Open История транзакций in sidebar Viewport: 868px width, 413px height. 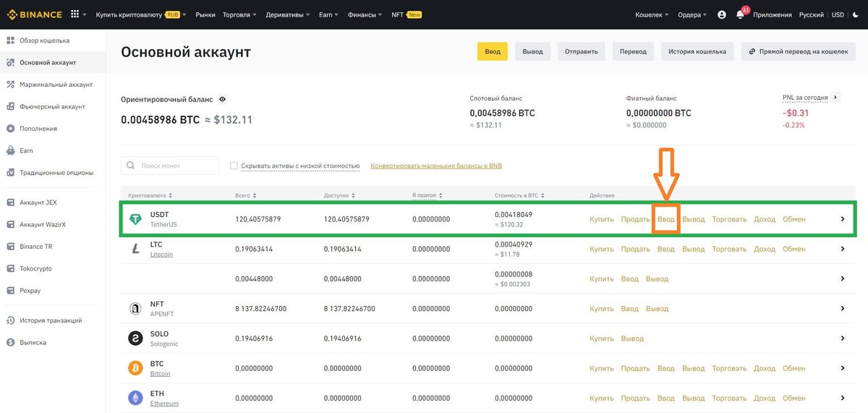point(53,320)
